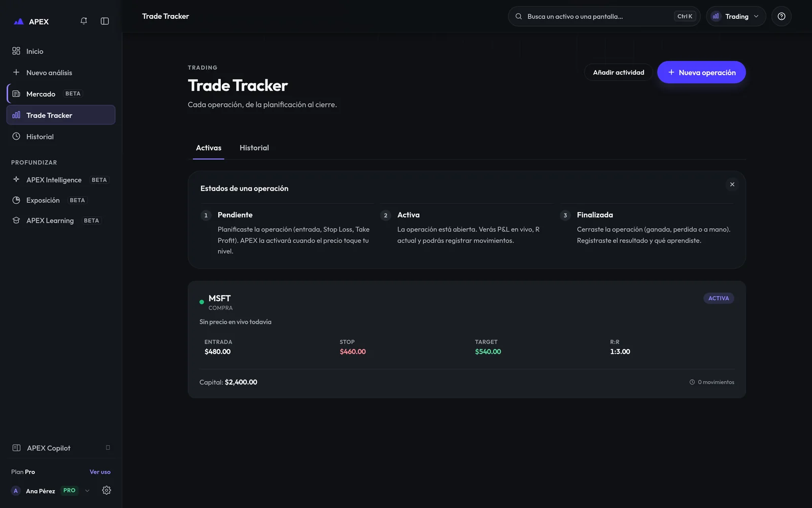Click the ACTIVA status badge

(719, 298)
